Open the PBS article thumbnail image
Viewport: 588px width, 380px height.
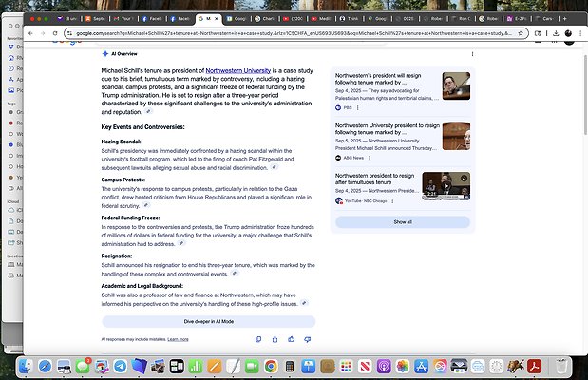coord(456,85)
